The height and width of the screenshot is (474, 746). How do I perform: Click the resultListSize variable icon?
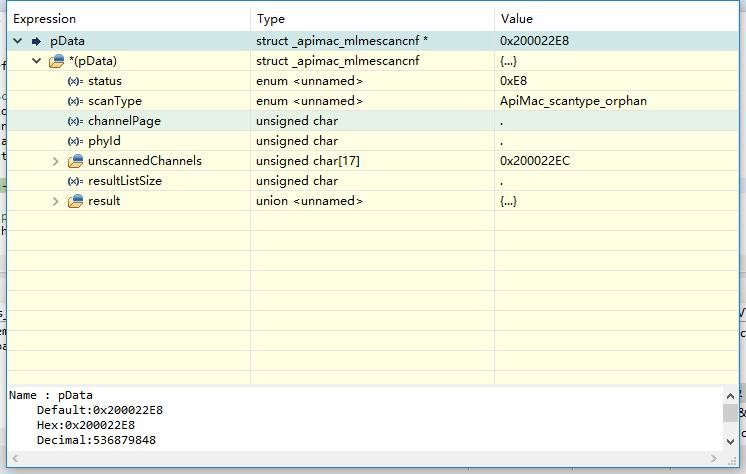[x=75, y=181]
